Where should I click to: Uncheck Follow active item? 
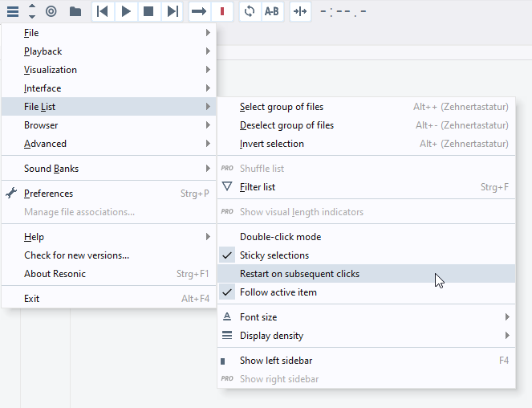(x=278, y=292)
